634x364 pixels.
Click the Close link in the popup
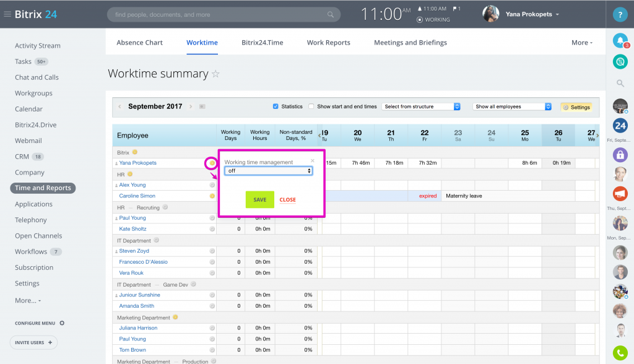[287, 200]
